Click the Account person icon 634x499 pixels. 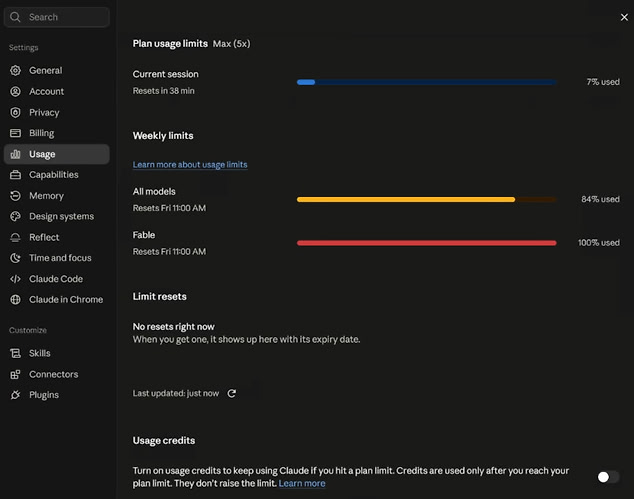15,91
